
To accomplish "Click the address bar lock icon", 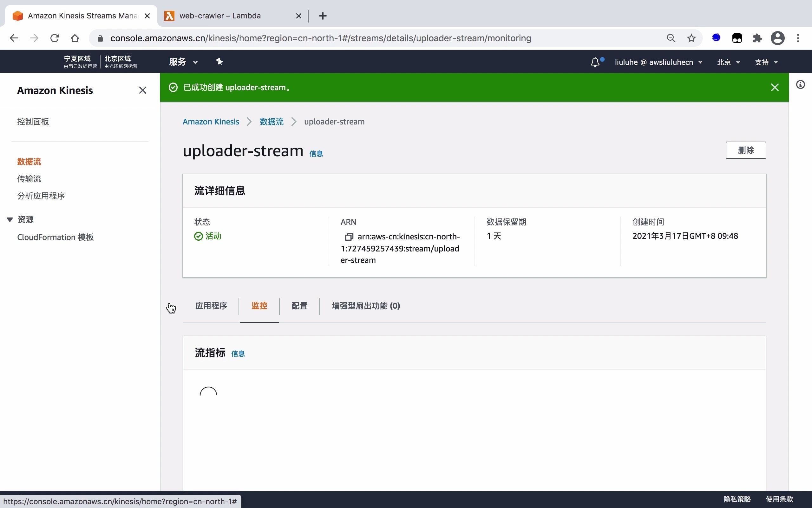I will [x=100, y=38].
